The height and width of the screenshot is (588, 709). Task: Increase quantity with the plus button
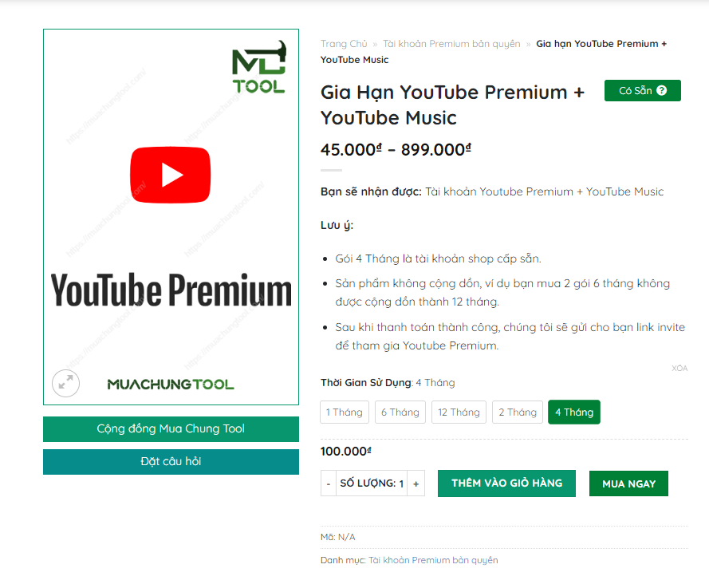(x=416, y=483)
